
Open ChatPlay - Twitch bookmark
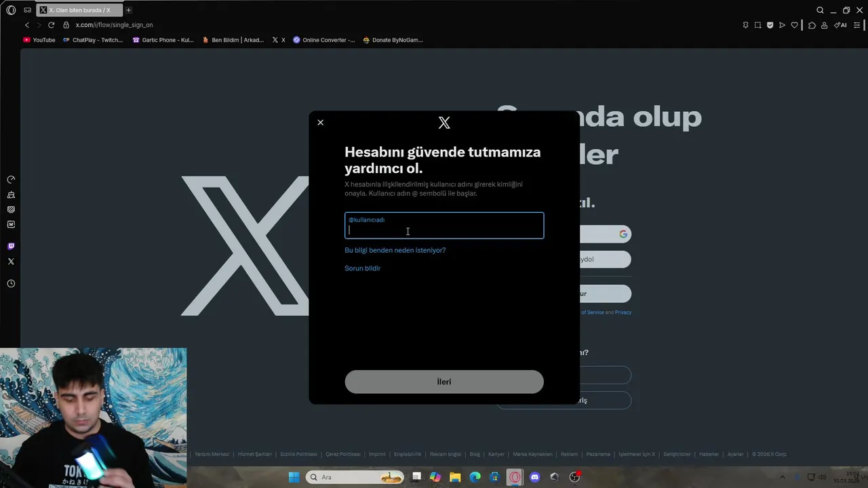(x=93, y=40)
